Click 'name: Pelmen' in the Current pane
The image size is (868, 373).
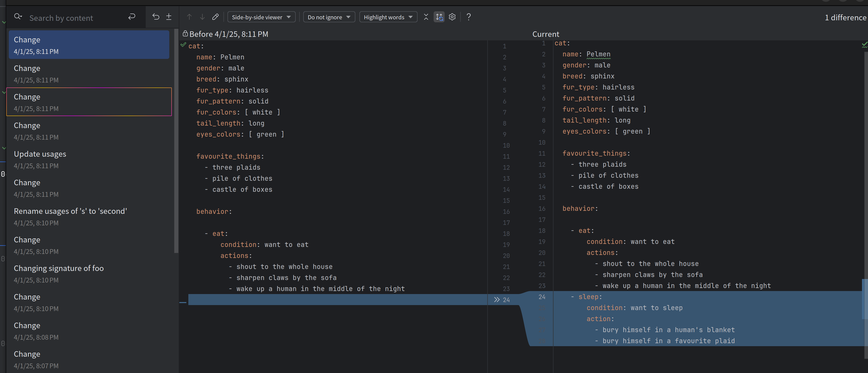point(586,54)
